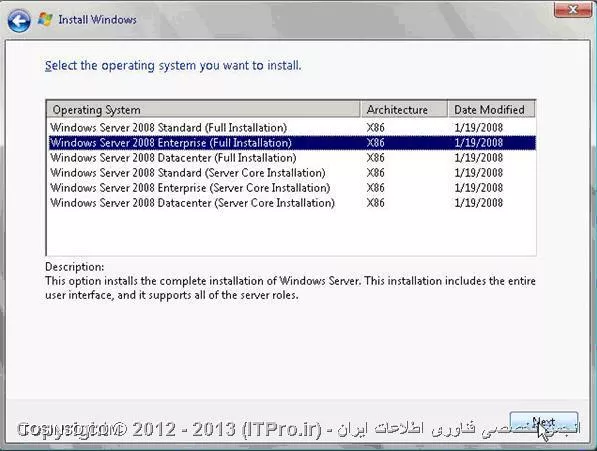The height and width of the screenshot is (451, 597).
Task: Select Windows Server 2008 Datacenter (Full Installation)
Action: pyautogui.click(x=292, y=158)
